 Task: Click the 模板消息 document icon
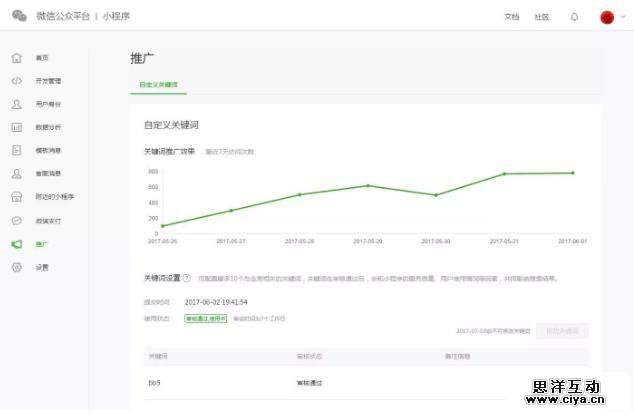click(16, 150)
